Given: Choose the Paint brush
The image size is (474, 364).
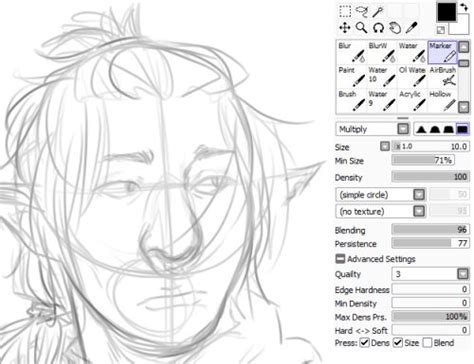Looking at the screenshot, I should pyautogui.click(x=351, y=77).
